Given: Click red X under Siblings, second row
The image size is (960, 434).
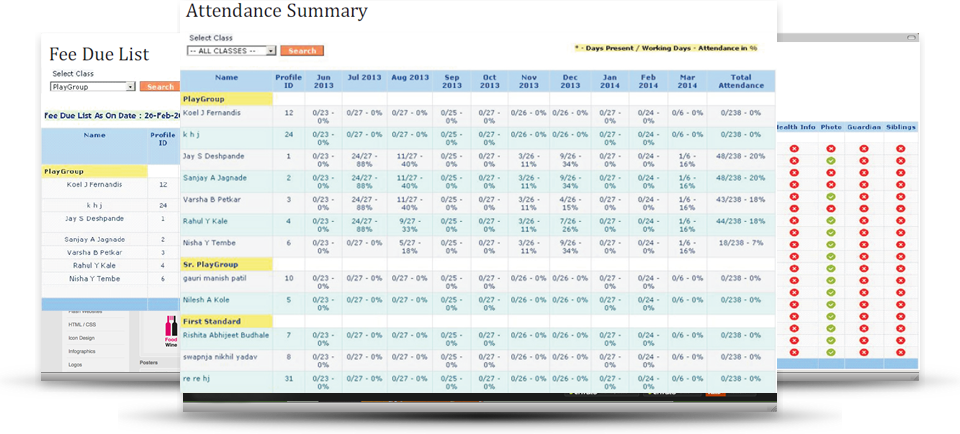Looking at the screenshot, I should pyautogui.click(x=901, y=161).
